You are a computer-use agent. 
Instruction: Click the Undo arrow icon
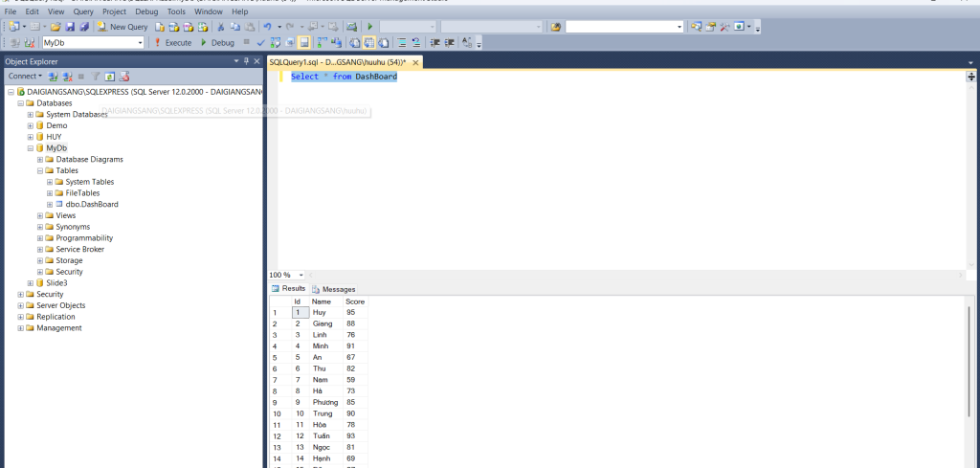click(x=267, y=27)
